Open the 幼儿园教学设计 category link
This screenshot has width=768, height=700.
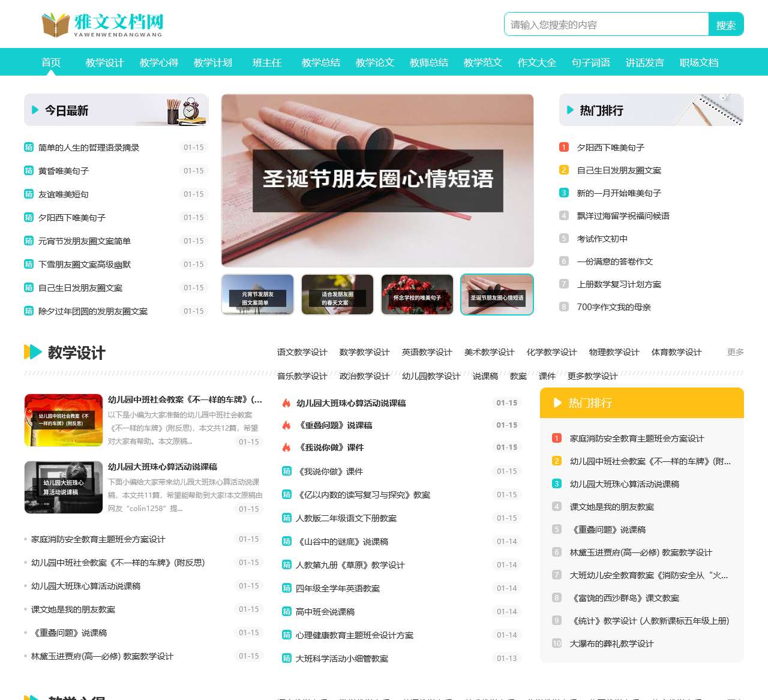[x=431, y=376]
